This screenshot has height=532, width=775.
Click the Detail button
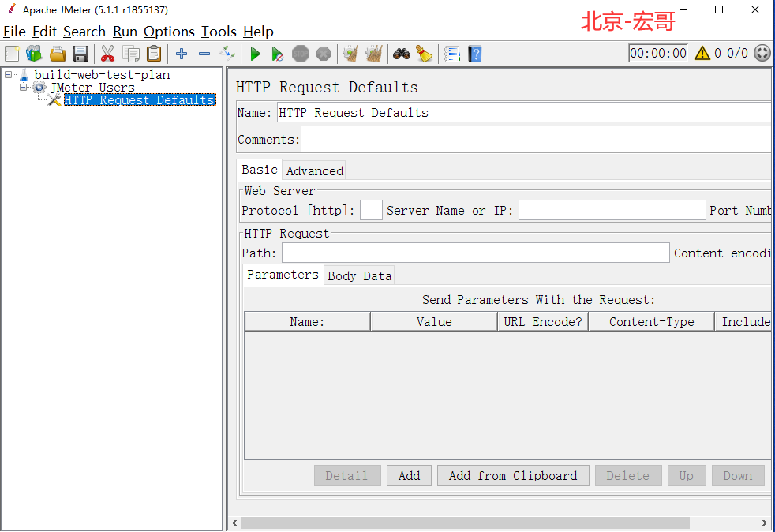point(347,476)
